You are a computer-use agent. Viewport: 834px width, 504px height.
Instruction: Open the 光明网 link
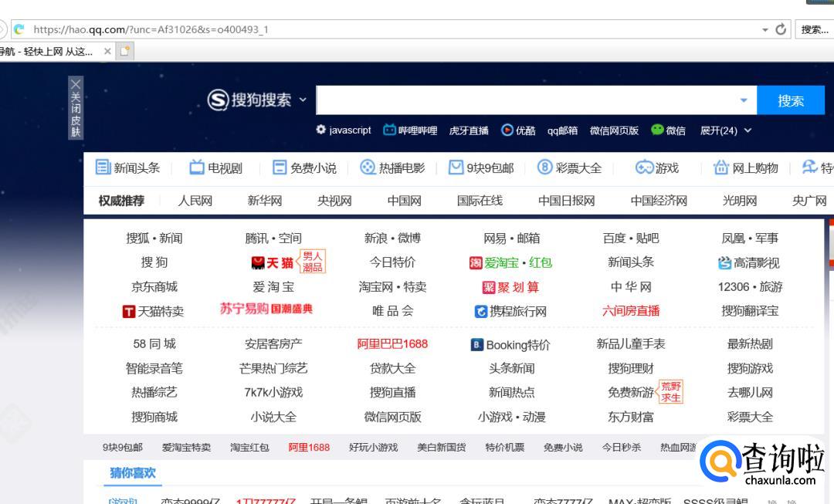(739, 201)
